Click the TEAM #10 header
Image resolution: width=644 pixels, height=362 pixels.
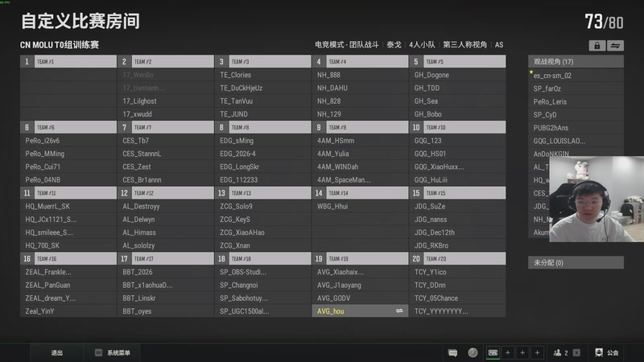457,127
